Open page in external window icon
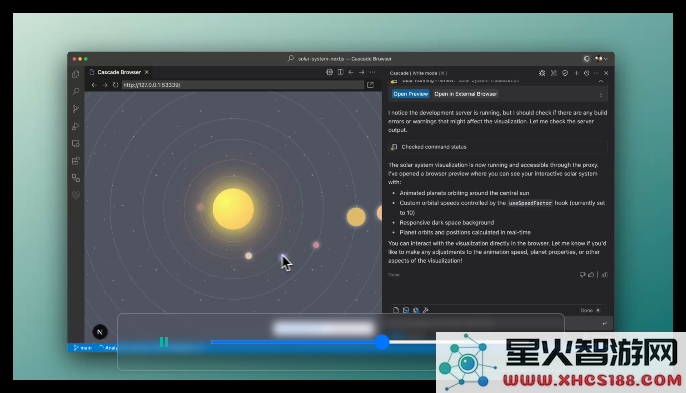This screenshot has width=686, height=393. coord(371,85)
